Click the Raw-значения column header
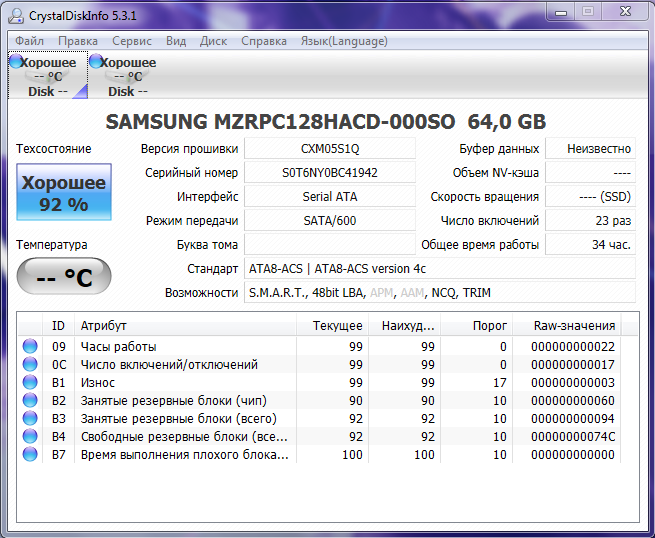This screenshot has height=538, width=655. [567, 326]
